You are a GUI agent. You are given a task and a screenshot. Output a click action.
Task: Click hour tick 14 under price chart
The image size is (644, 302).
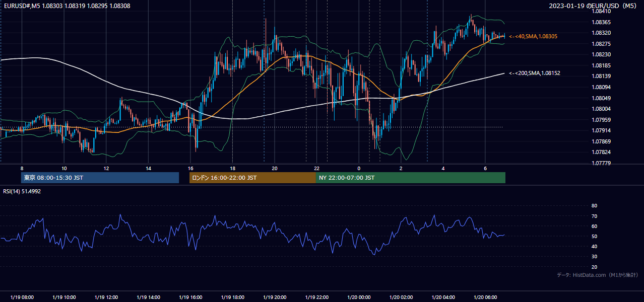pos(148,168)
